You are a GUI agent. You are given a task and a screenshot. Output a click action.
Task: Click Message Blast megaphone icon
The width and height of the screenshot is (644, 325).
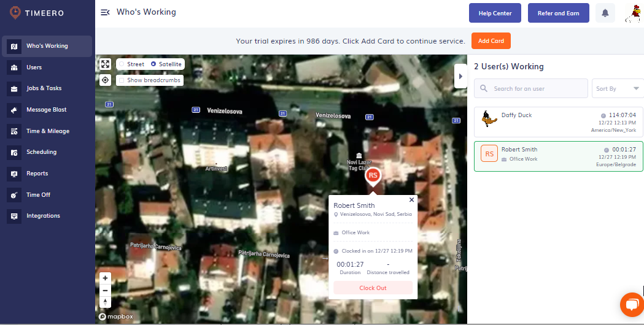point(14,110)
